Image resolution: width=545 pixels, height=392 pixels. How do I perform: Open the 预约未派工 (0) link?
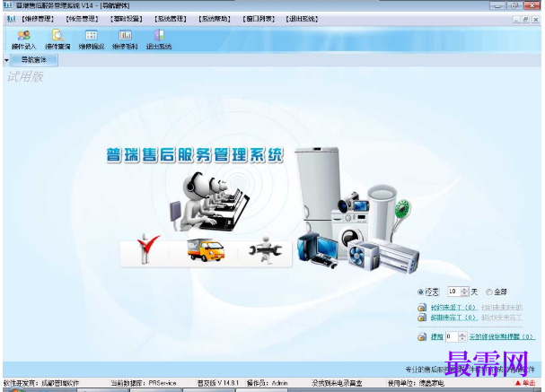(453, 308)
